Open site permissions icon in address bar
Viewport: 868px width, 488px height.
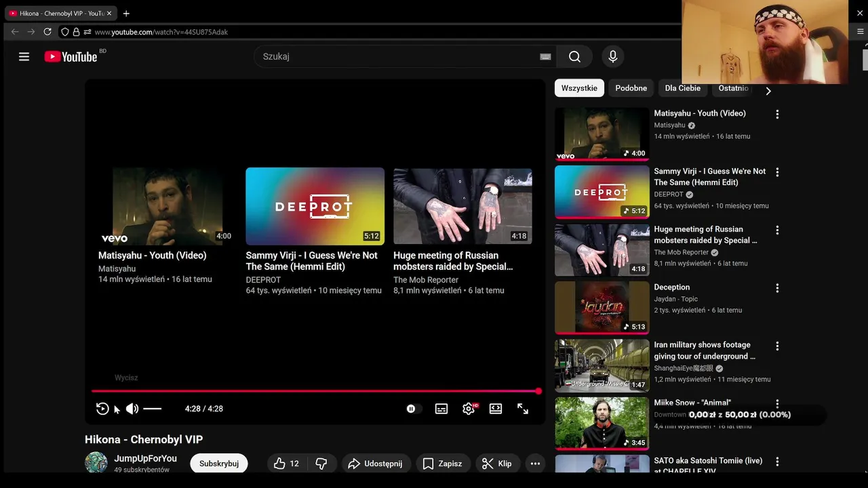point(87,32)
